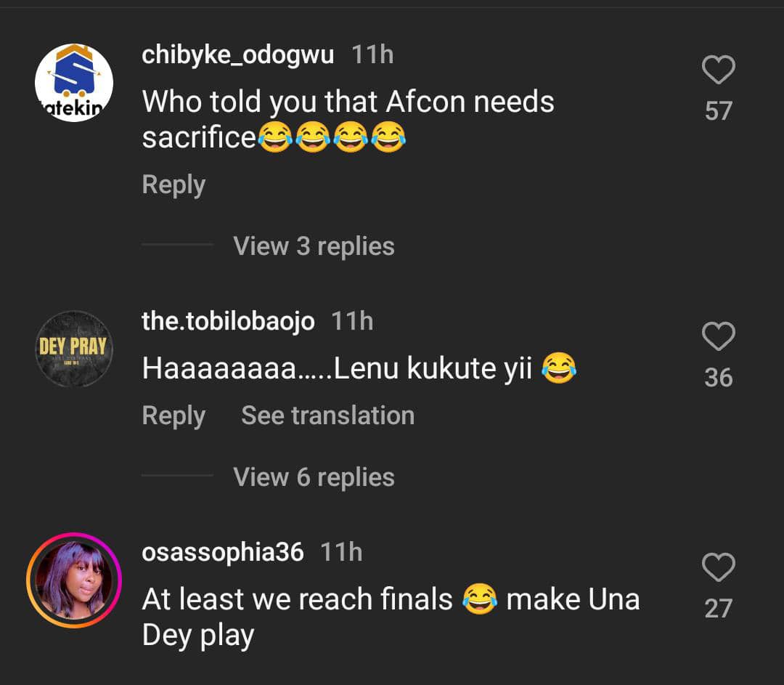Show the 57 likes count
This screenshot has height=685, width=784.
click(x=719, y=110)
